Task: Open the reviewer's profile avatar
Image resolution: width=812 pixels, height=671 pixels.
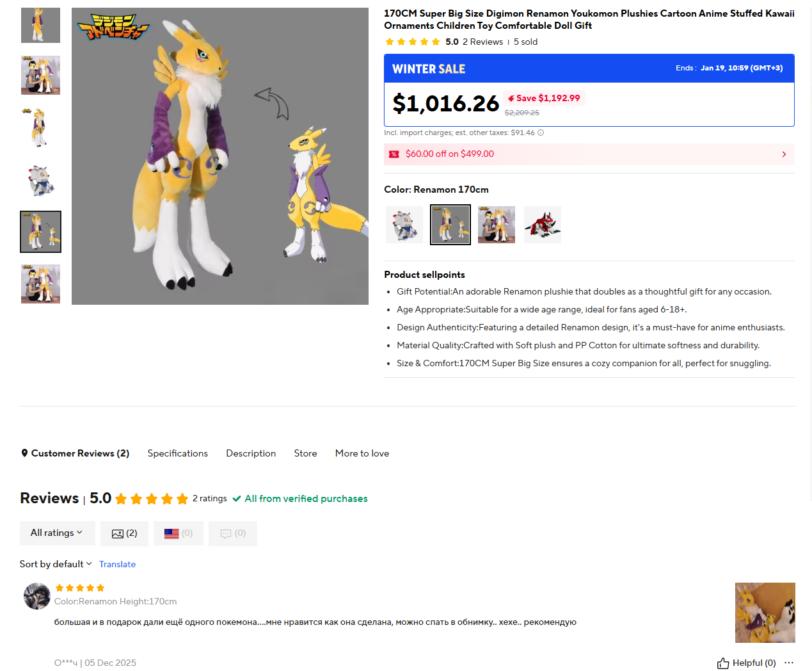Action: pos(37,596)
